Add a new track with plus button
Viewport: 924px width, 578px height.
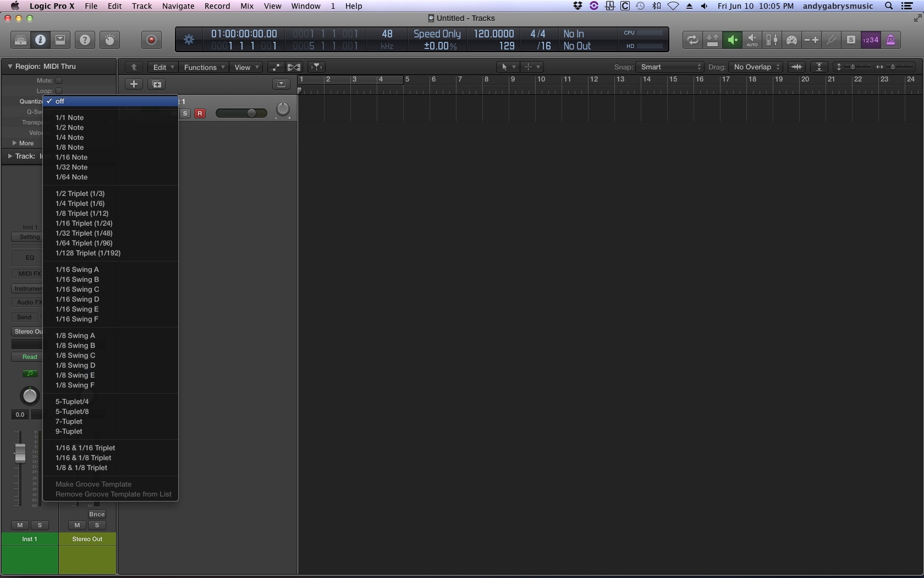click(134, 84)
